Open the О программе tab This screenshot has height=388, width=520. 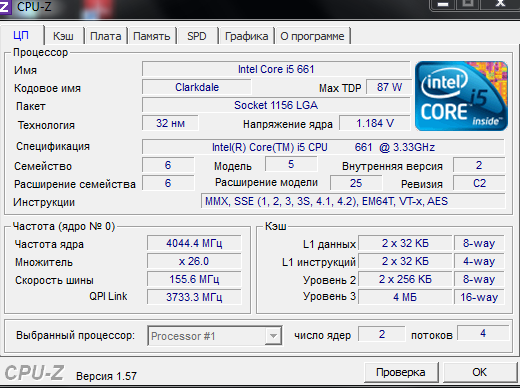click(x=312, y=36)
